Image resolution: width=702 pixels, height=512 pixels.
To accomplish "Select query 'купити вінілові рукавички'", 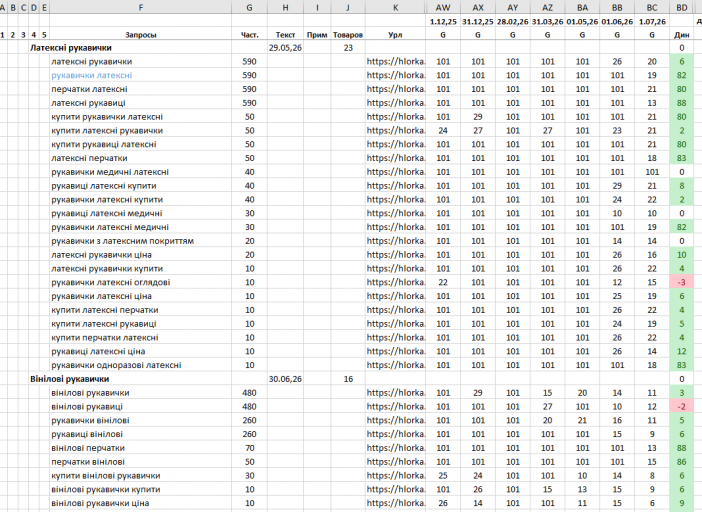I will point(106,476).
